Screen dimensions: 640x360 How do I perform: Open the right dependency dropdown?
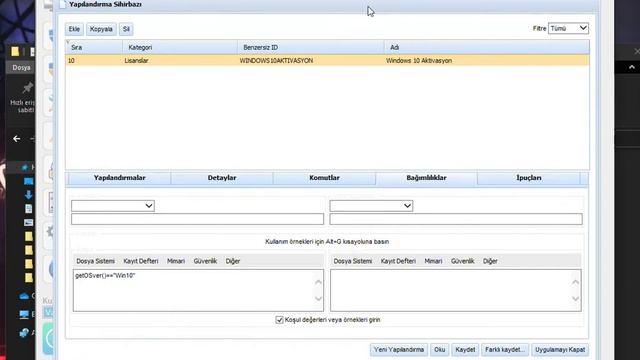tap(371, 206)
